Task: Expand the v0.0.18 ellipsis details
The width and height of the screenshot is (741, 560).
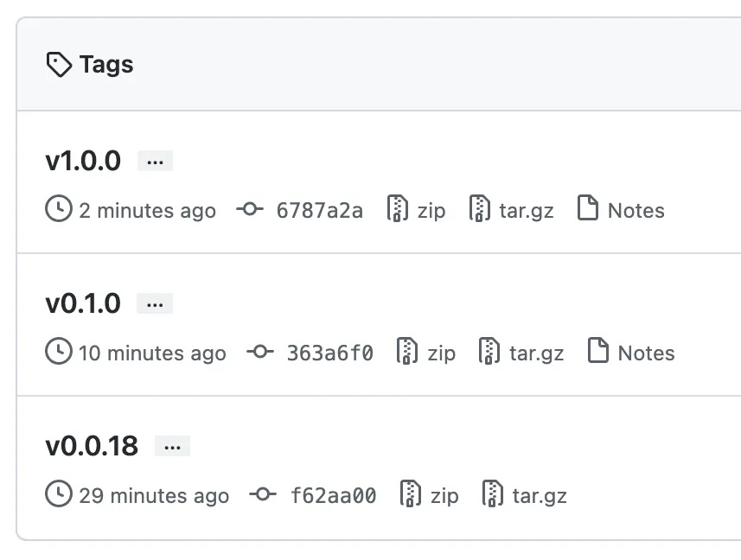Action: point(172,447)
